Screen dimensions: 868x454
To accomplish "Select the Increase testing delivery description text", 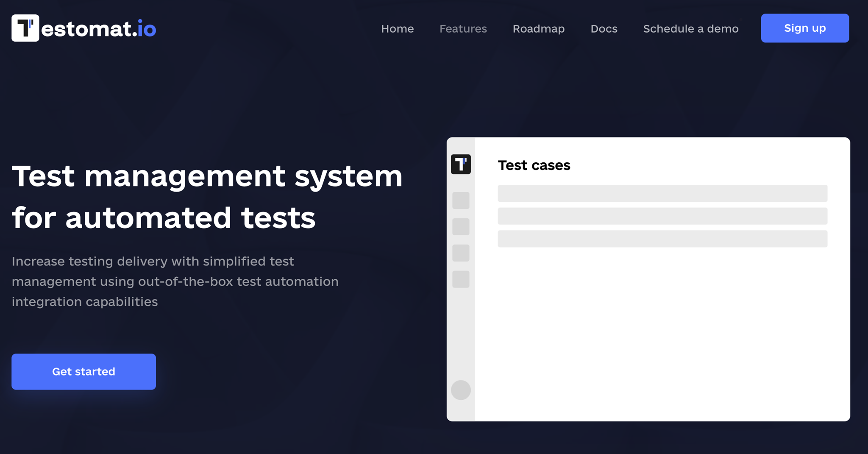I will [x=175, y=281].
